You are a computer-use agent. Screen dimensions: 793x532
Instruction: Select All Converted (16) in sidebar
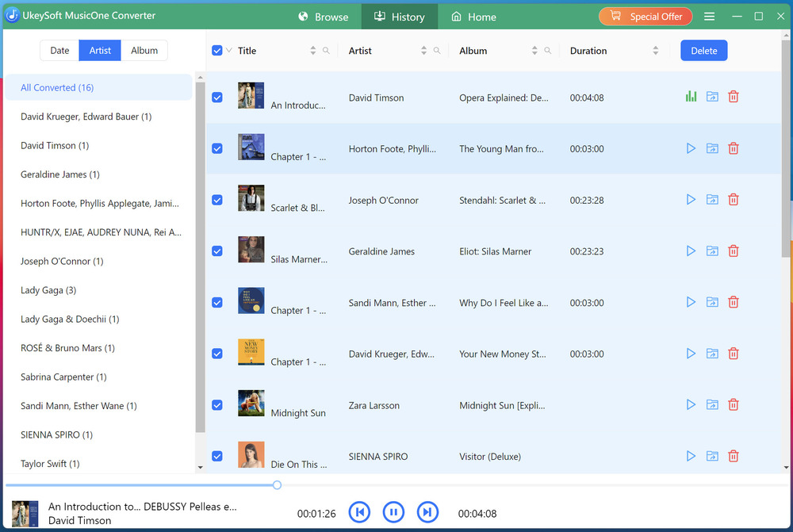(99, 87)
